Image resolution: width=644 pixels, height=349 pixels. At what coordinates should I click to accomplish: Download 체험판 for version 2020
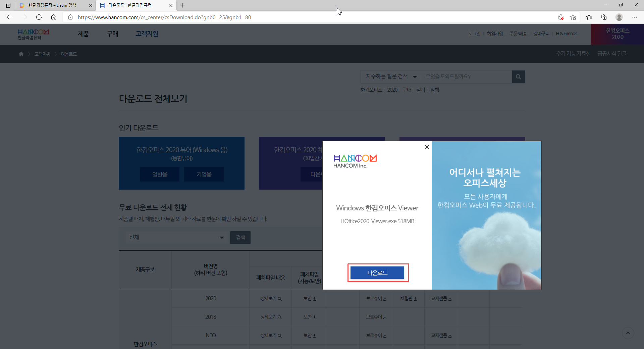click(x=409, y=298)
